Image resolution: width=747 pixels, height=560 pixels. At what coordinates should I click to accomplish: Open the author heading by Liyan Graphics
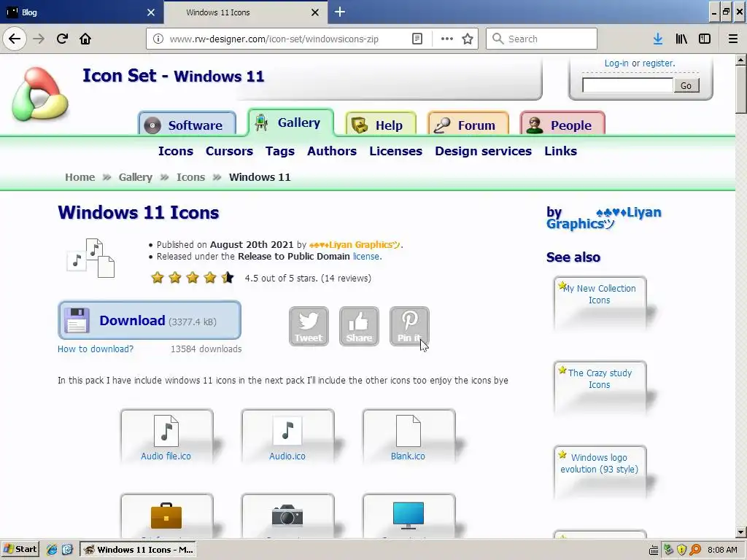point(603,219)
